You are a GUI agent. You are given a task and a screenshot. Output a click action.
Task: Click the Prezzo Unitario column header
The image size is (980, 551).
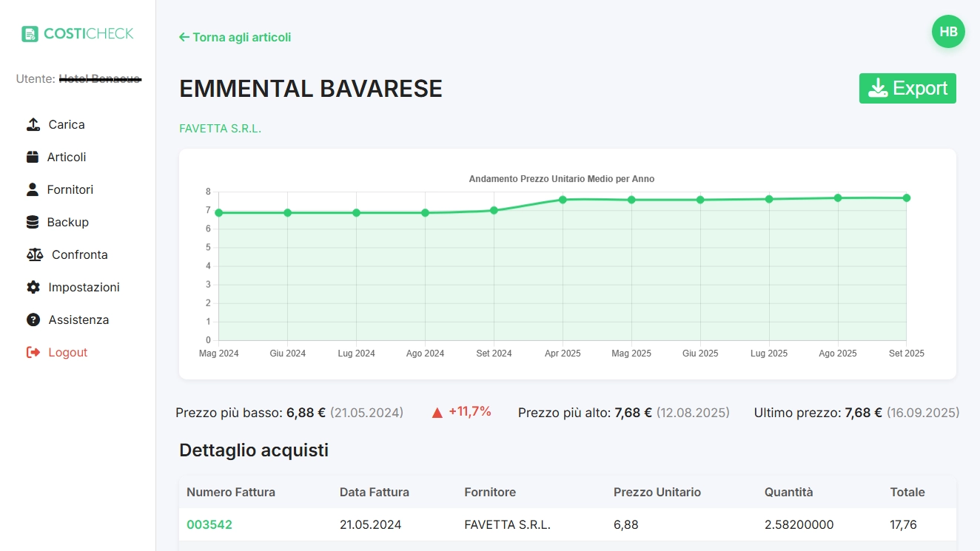[x=657, y=492]
